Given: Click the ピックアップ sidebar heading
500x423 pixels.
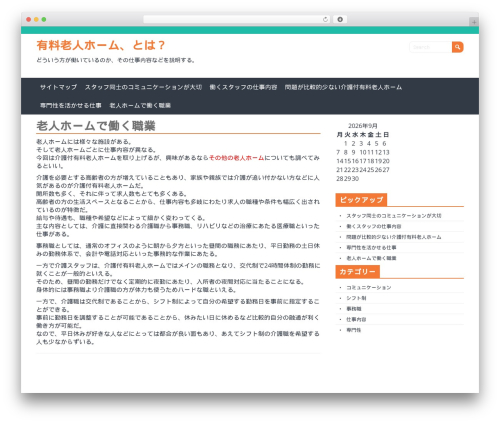Looking at the screenshot, I should tap(361, 200).
